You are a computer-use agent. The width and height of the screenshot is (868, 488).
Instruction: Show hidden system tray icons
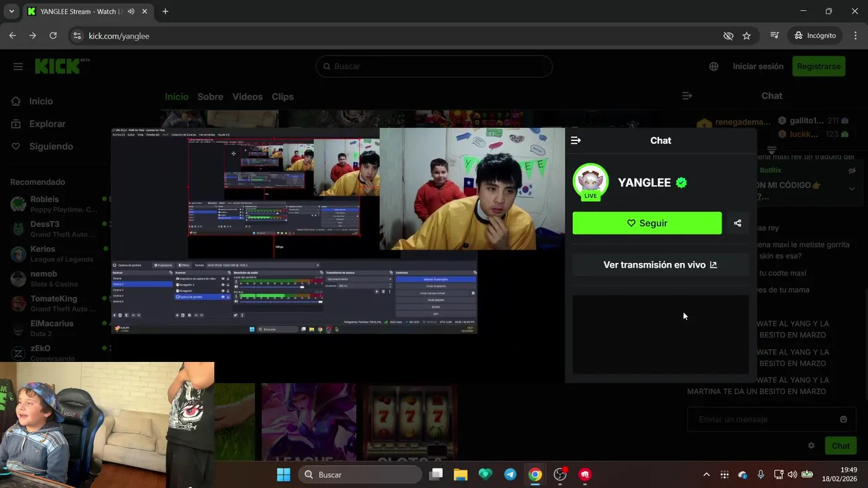706,474
